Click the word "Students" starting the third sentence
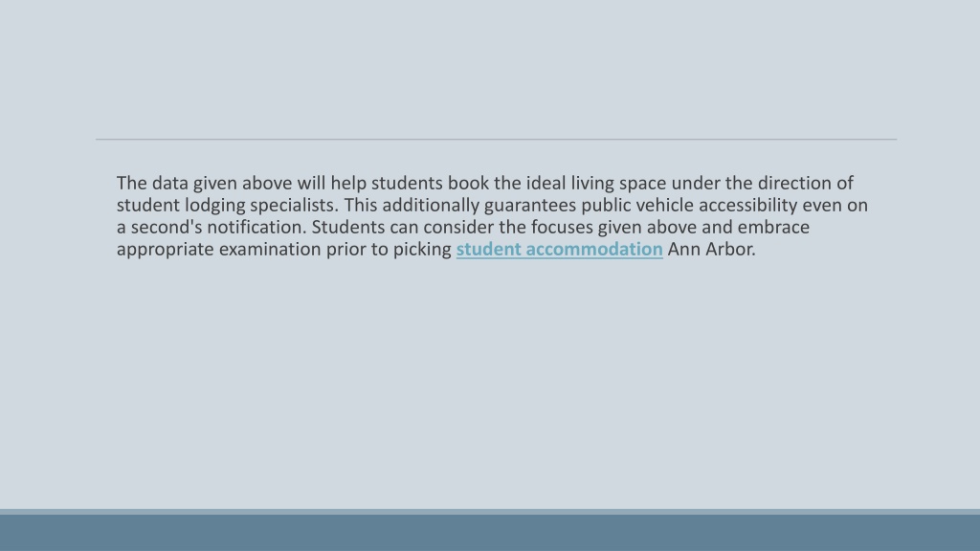This screenshot has height=551, width=980. [x=348, y=228]
